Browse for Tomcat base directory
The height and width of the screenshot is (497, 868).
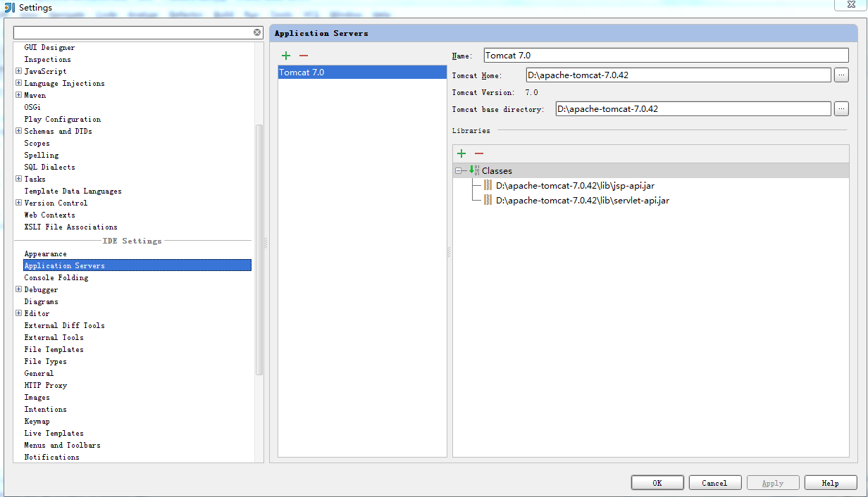841,109
